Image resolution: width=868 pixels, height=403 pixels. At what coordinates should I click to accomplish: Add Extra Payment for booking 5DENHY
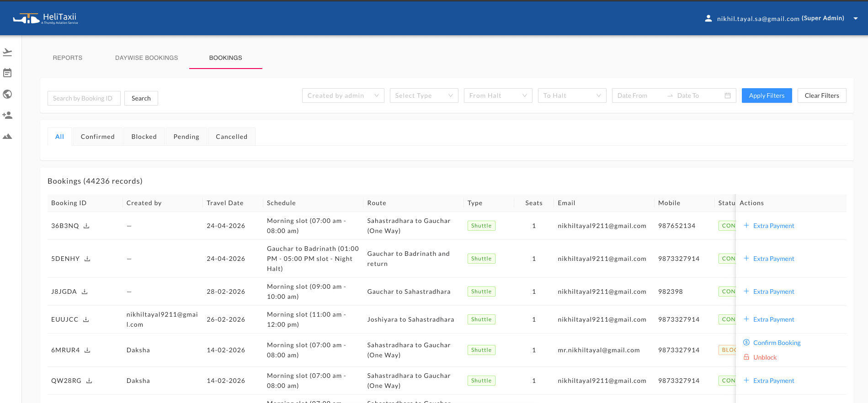[769, 259]
